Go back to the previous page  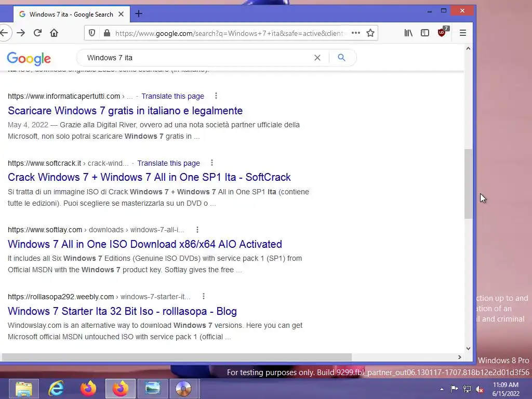coord(4,33)
